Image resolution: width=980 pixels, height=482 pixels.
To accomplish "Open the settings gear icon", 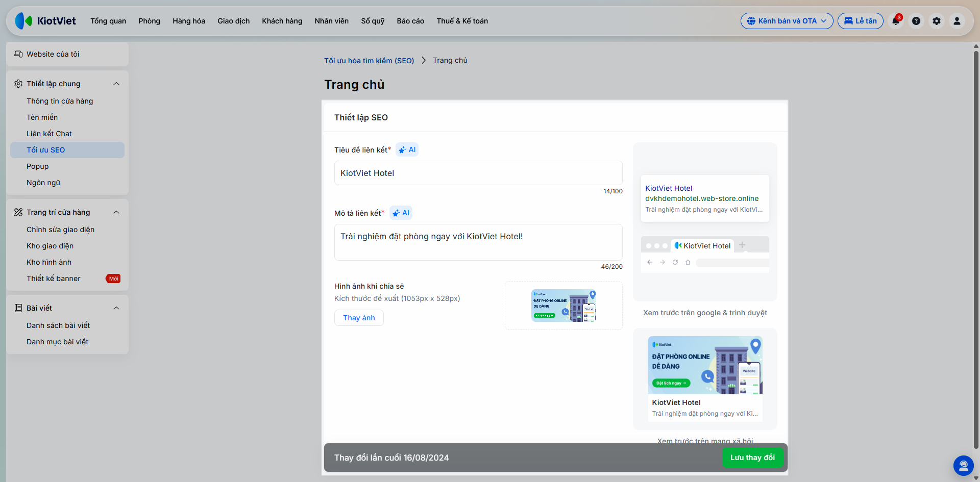I will pyautogui.click(x=937, y=21).
